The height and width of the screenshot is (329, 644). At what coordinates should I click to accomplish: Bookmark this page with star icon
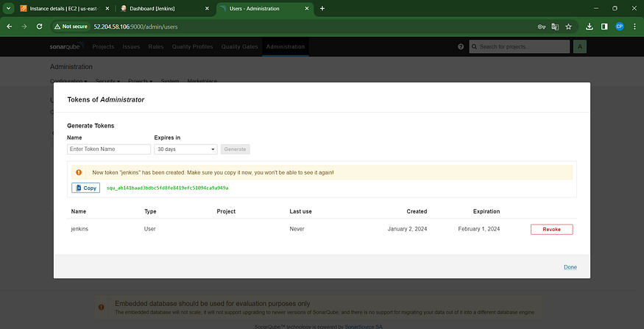(568, 26)
